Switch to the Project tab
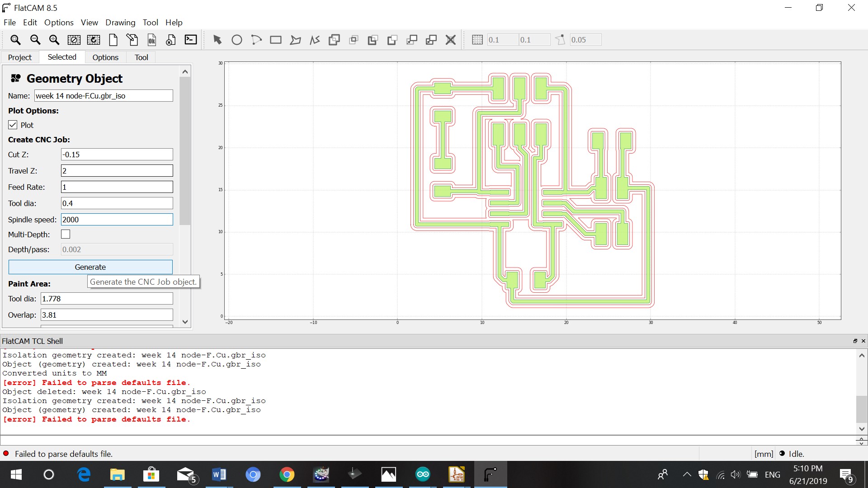The height and width of the screenshot is (488, 868). coord(20,57)
